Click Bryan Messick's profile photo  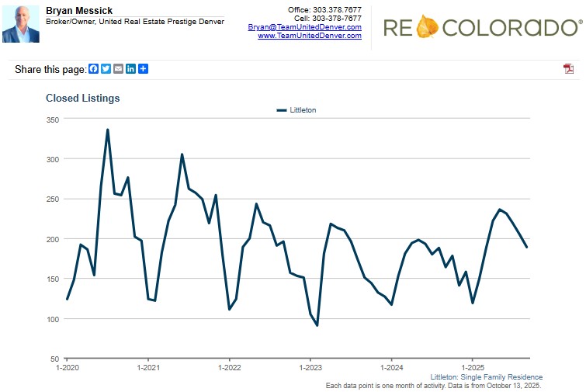pos(21,24)
